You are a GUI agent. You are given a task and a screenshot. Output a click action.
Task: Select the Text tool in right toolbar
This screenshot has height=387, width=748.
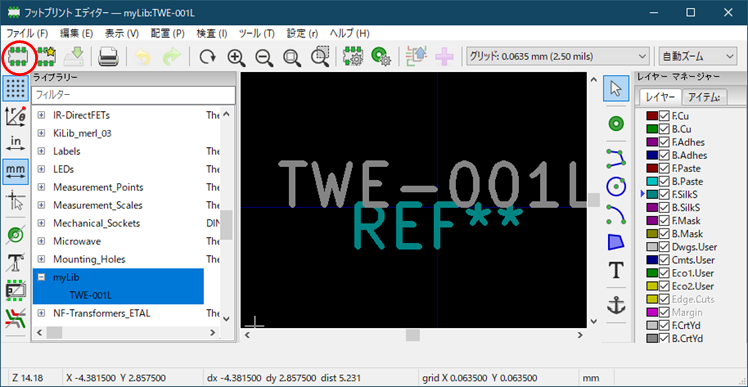(617, 271)
